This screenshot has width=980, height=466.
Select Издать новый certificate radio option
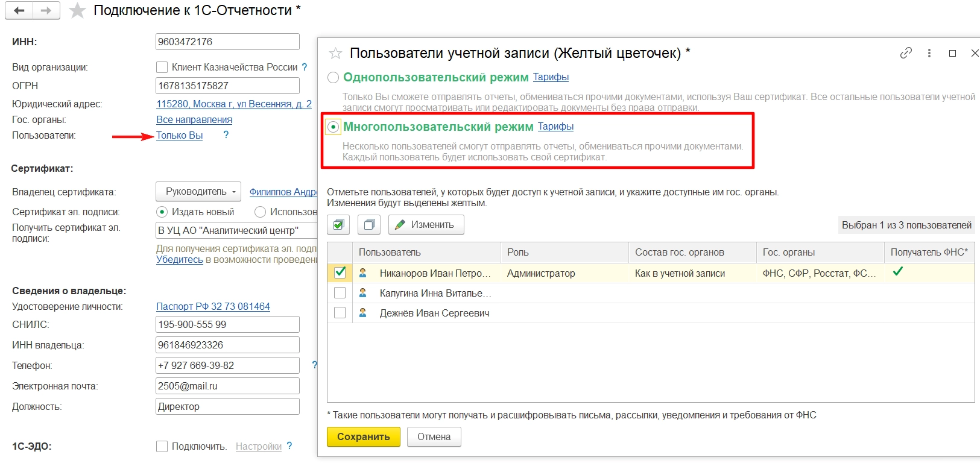162,212
